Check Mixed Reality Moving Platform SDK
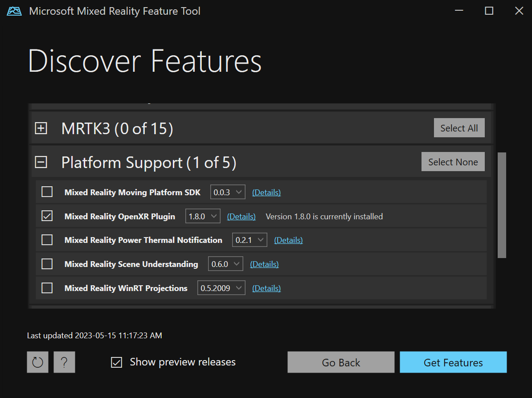532x398 pixels. [x=47, y=192]
